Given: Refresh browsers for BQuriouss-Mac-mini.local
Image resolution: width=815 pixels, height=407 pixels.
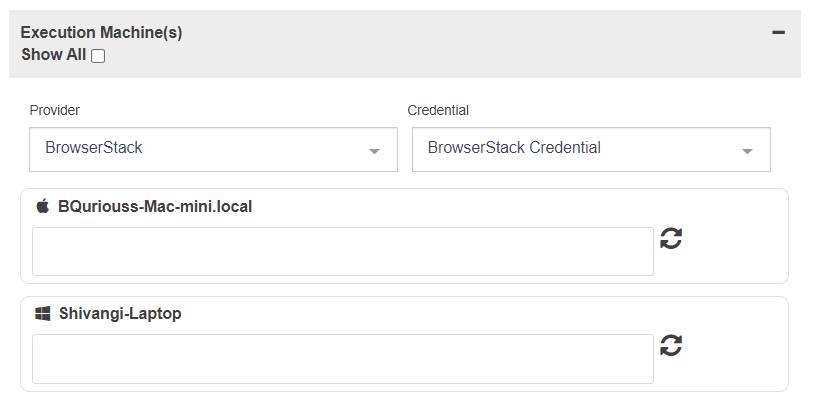Looking at the screenshot, I should (x=671, y=239).
